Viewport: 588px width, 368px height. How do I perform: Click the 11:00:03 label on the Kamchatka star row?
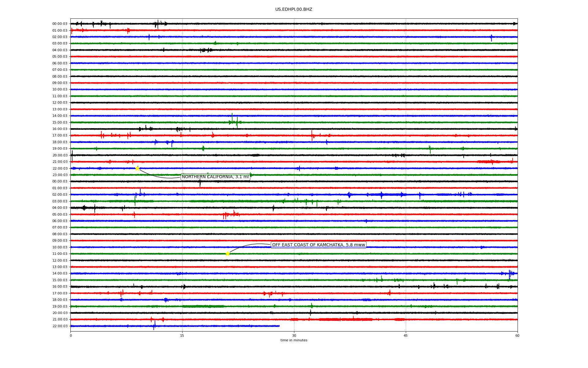(60, 254)
